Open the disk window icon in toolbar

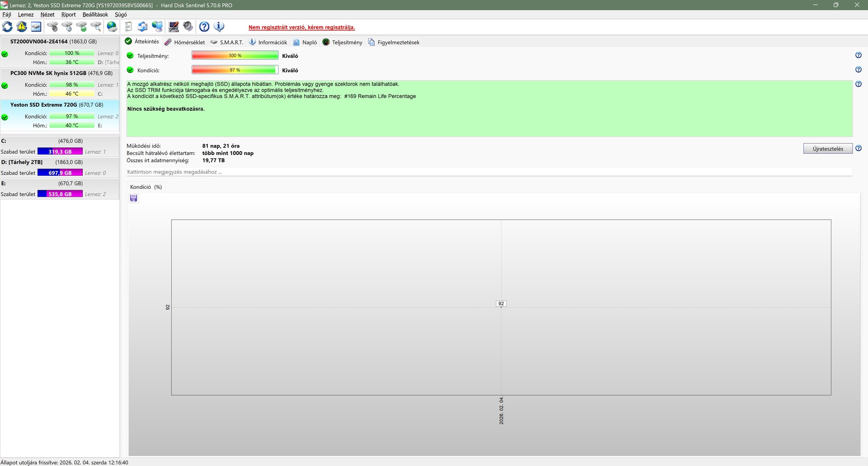click(36, 27)
